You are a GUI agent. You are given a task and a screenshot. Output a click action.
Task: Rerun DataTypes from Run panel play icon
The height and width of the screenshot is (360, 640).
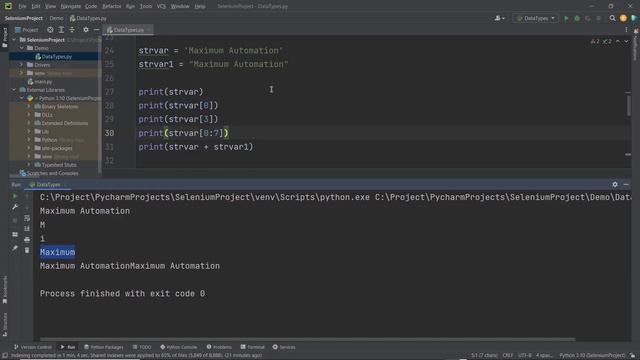point(15,196)
